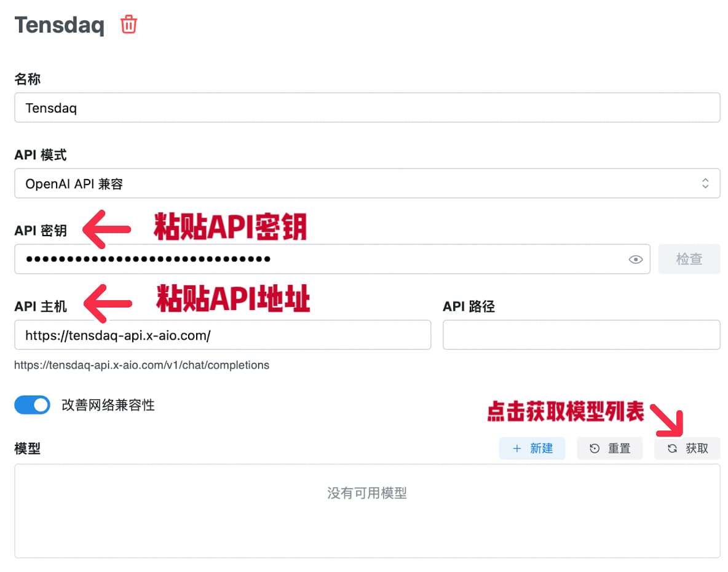Click the 重置 button text

[619, 448]
